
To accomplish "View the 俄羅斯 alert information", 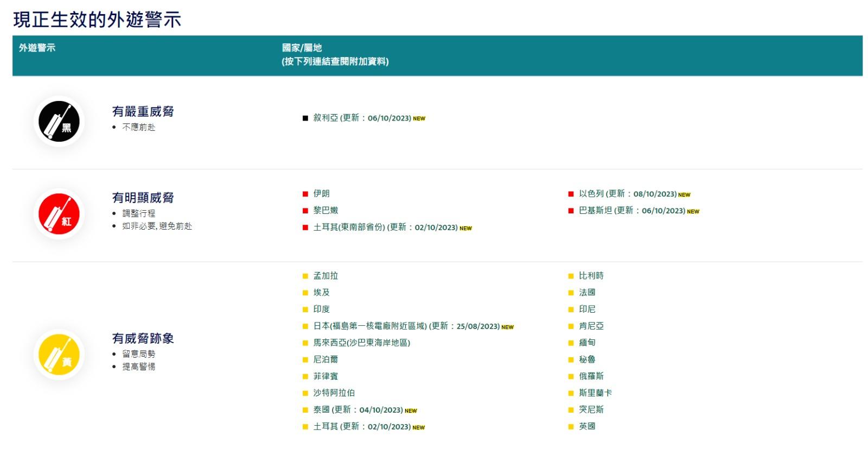I will pos(591,376).
